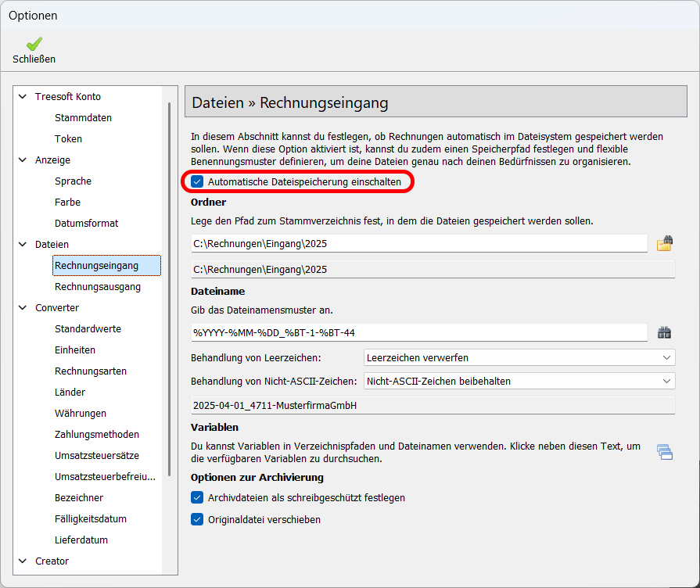Click the green checkmark Schließen icon
700x588 pixels.
[34, 45]
